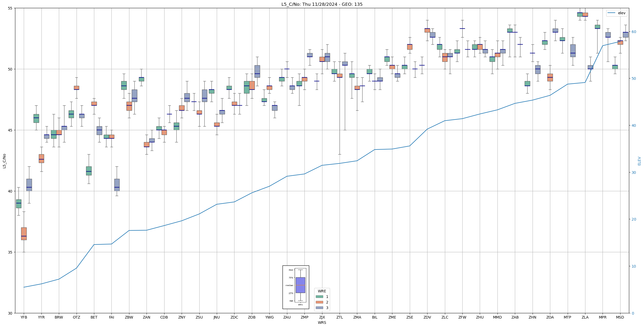Click the chart title L5_C/No GEO: 135
This screenshot has height=327, width=644.
tap(322, 4)
